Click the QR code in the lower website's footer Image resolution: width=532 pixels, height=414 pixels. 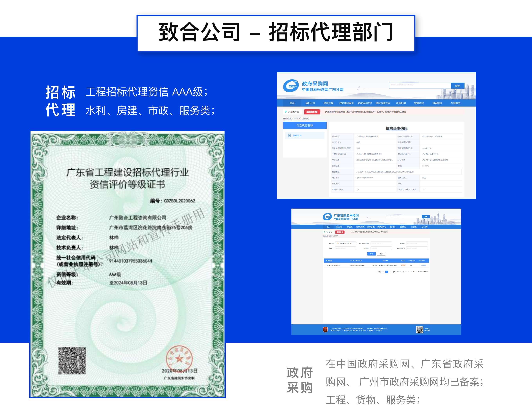tap(420, 330)
